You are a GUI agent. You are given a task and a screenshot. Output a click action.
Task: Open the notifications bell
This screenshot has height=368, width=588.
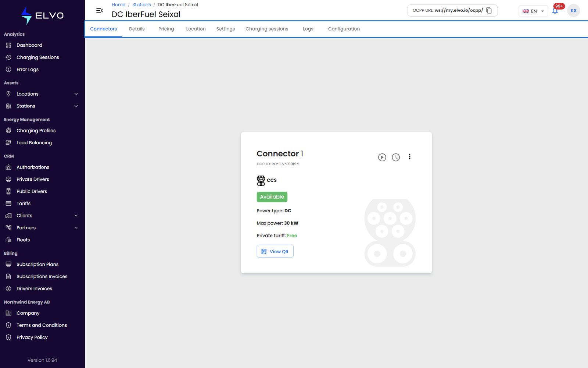tap(555, 11)
